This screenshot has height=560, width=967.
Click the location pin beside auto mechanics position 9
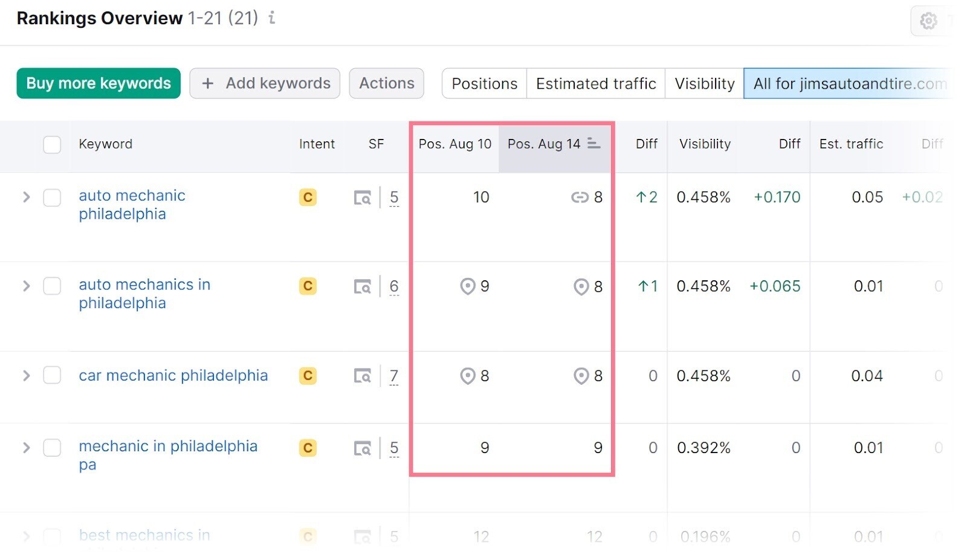point(468,287)
